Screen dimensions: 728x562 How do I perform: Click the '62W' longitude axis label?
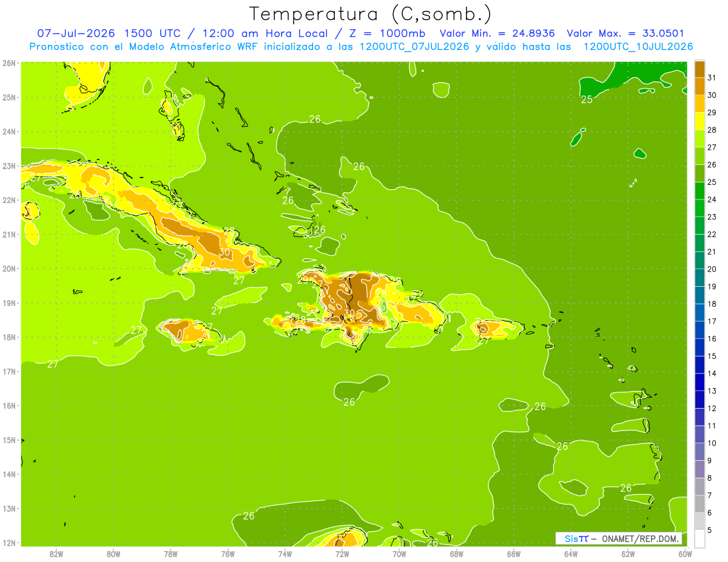(x=628, y=554)
